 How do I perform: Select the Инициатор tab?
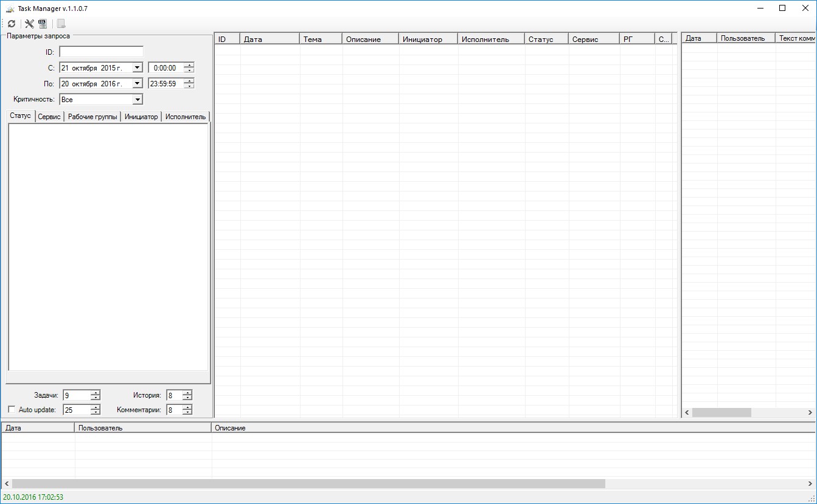pyautogui.click(x=141, y=117)
